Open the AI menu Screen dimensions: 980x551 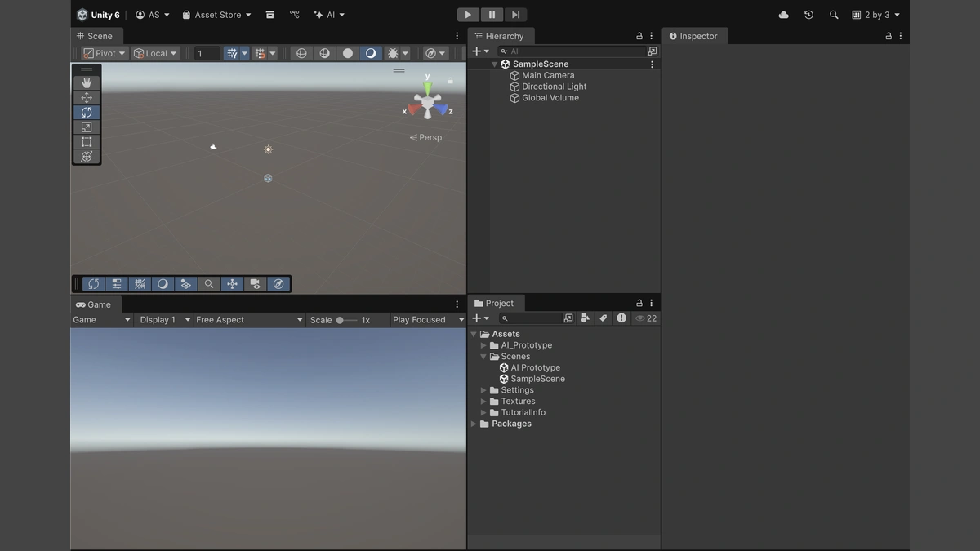329,15
